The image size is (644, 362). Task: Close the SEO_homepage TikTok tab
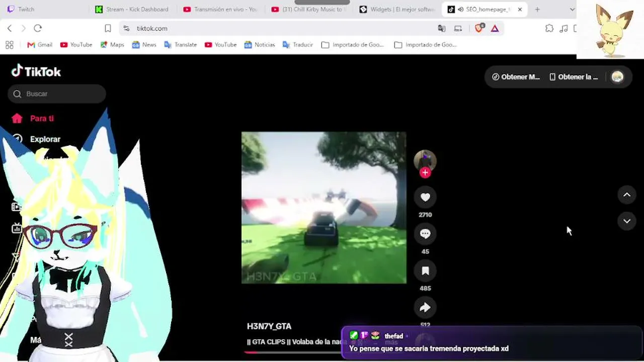point(520,10)
